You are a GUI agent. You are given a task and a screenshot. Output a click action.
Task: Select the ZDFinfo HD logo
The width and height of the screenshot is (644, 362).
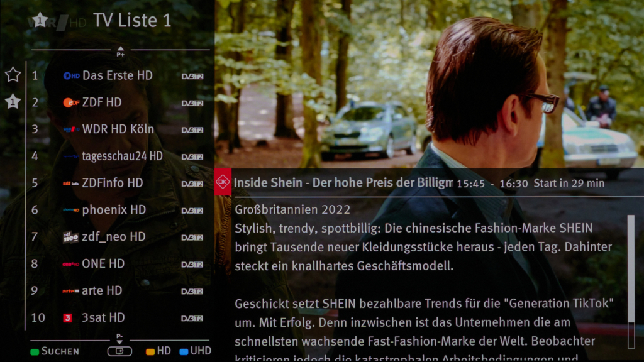click(x=70, y=183)
